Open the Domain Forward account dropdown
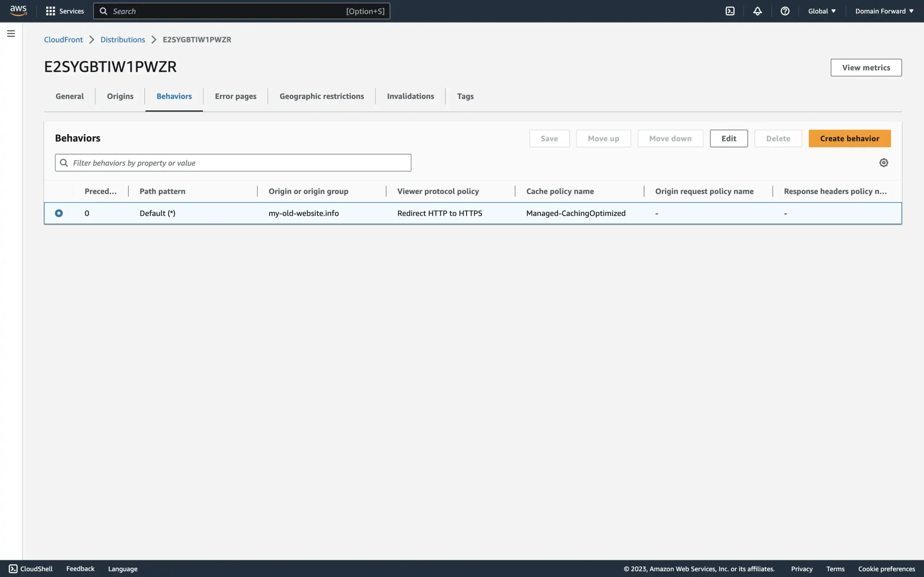 884,11
